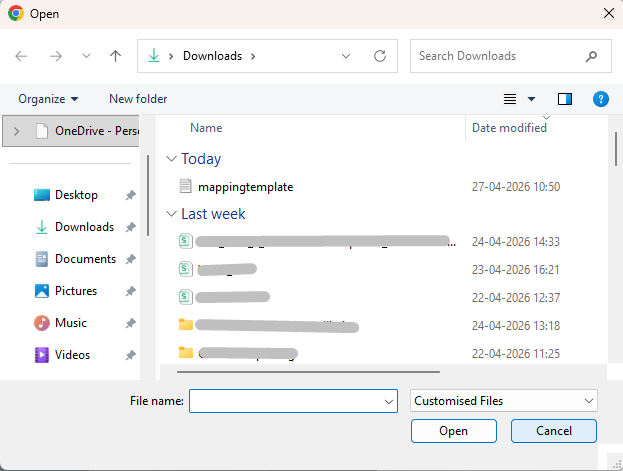The height and width of the screenshot is (471, 623).
Task: Select the folder dated 24-04-2026 13:18
Action: [269, 326]
